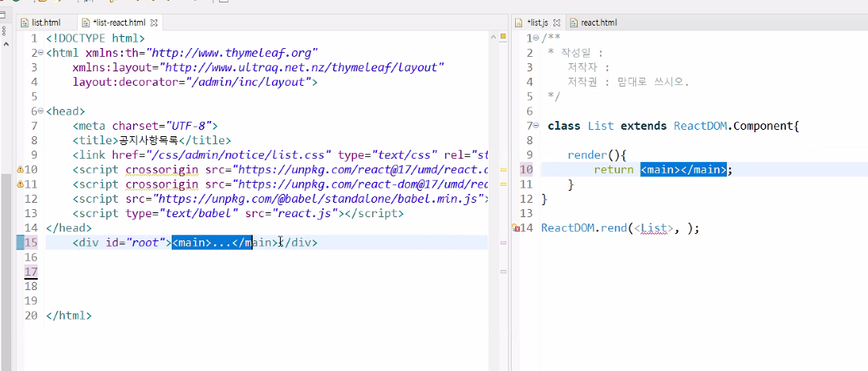Click line number 17 in list-react.html
This screenshot has width=868, height=371.
coord(31,272)
